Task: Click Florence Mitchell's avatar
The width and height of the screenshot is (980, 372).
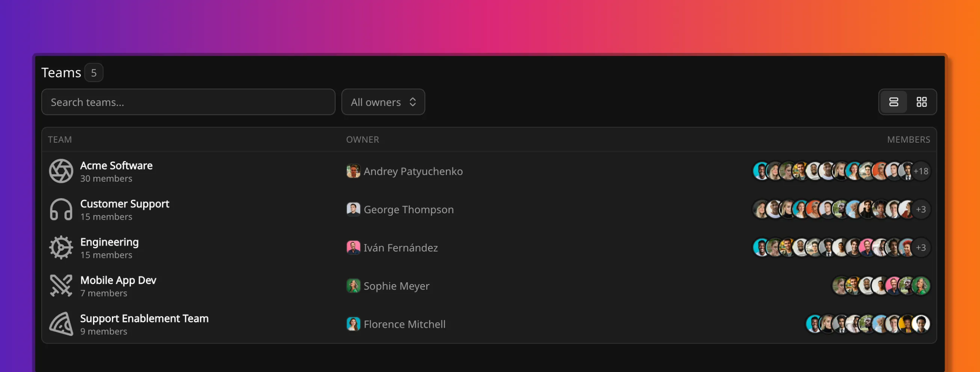Action: click(x=353, y=324)
